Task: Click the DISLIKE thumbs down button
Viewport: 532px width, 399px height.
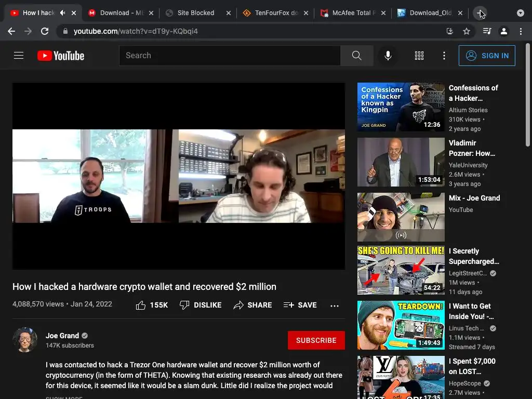Action: 201,305
